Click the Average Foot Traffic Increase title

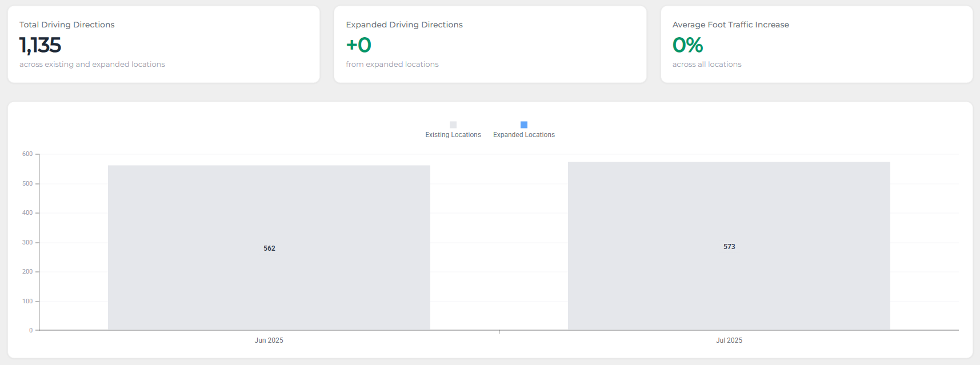tap(730, 25)
